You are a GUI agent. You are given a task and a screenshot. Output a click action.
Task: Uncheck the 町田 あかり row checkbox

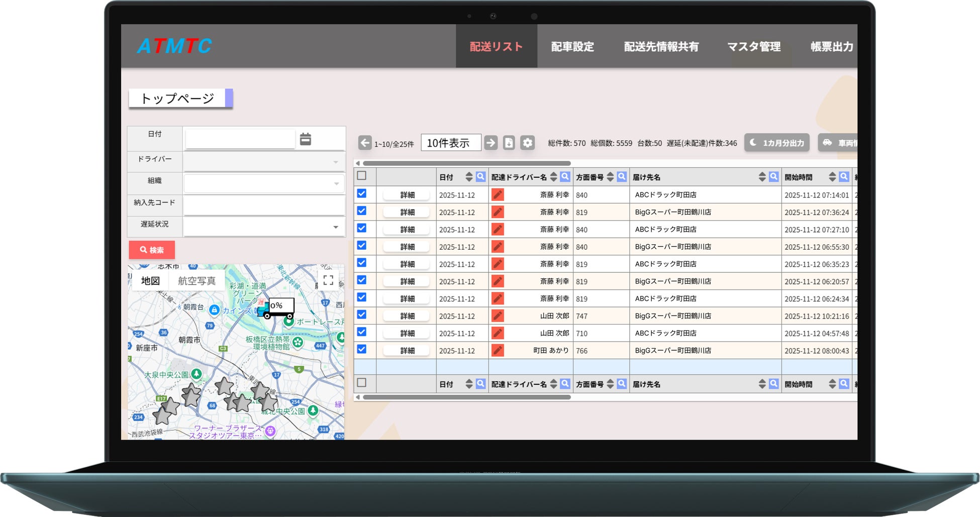(361, 349)
